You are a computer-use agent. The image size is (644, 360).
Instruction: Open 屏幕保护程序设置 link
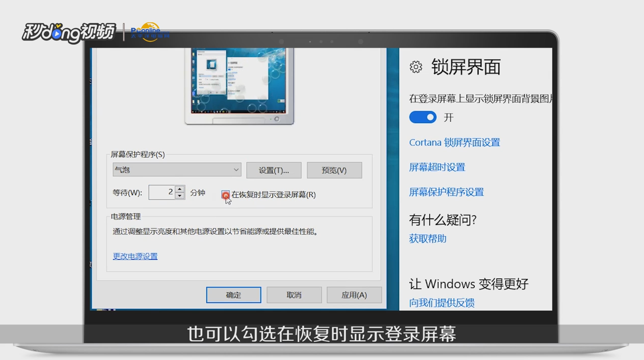446,192
